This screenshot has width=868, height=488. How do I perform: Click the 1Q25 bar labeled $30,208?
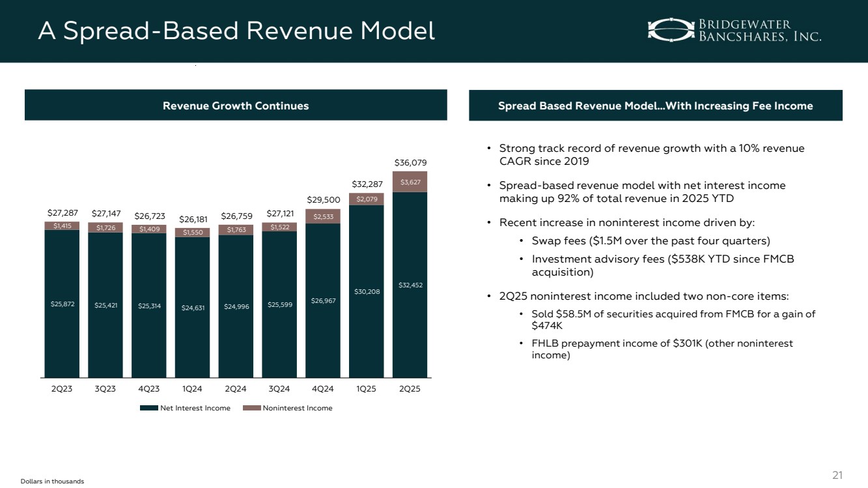tap(366, 291)
